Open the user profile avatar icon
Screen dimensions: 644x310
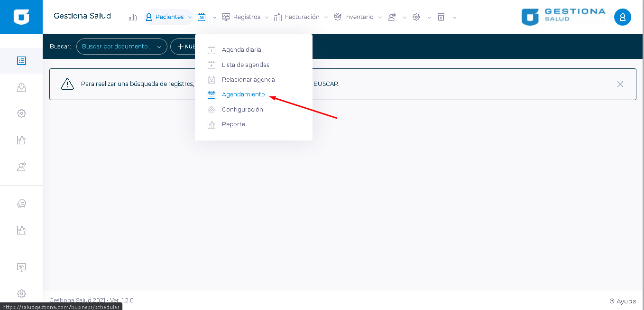pos(622,17)
